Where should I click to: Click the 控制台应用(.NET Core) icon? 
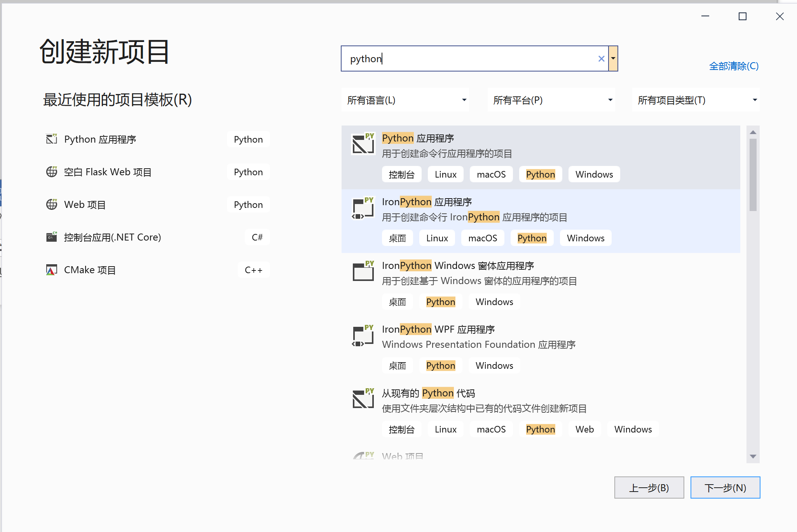[52, 237]
